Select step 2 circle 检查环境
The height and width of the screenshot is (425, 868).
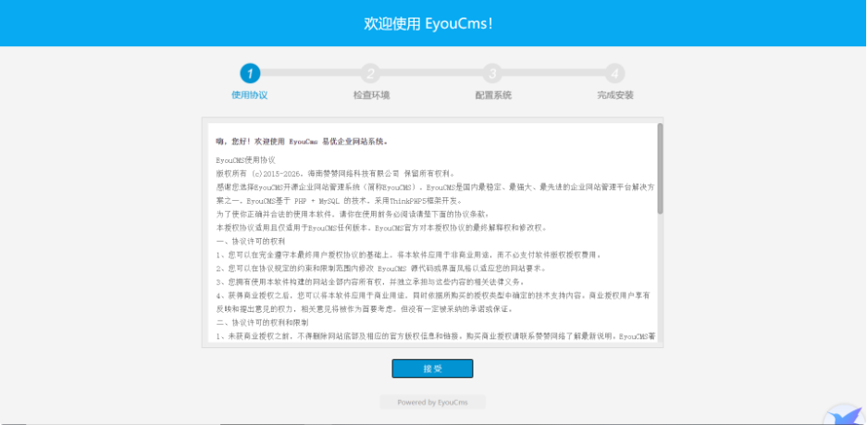click(x=371, y=73)
